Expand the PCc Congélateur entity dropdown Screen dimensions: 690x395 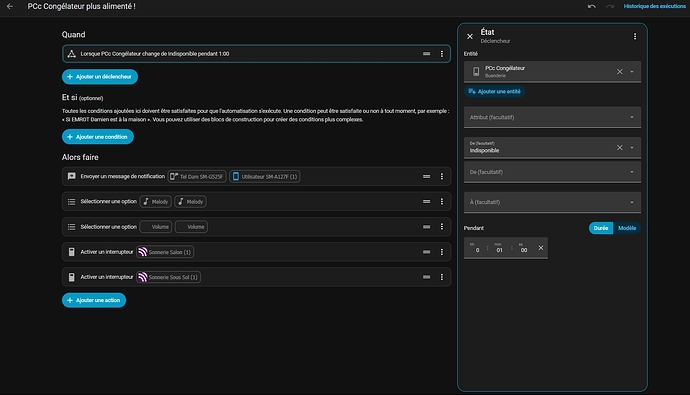point(632,71)
